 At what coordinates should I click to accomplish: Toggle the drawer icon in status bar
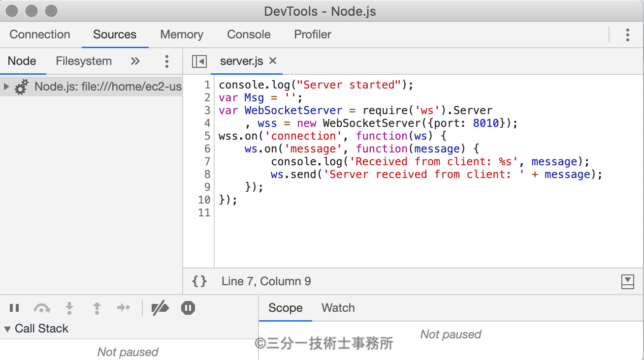[x=628, y=282]
